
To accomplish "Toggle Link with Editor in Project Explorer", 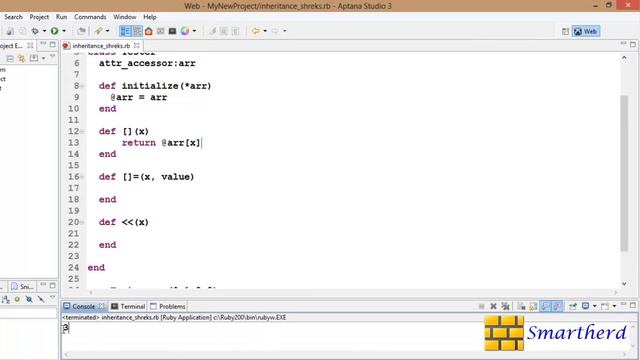I will click(21, 58).
